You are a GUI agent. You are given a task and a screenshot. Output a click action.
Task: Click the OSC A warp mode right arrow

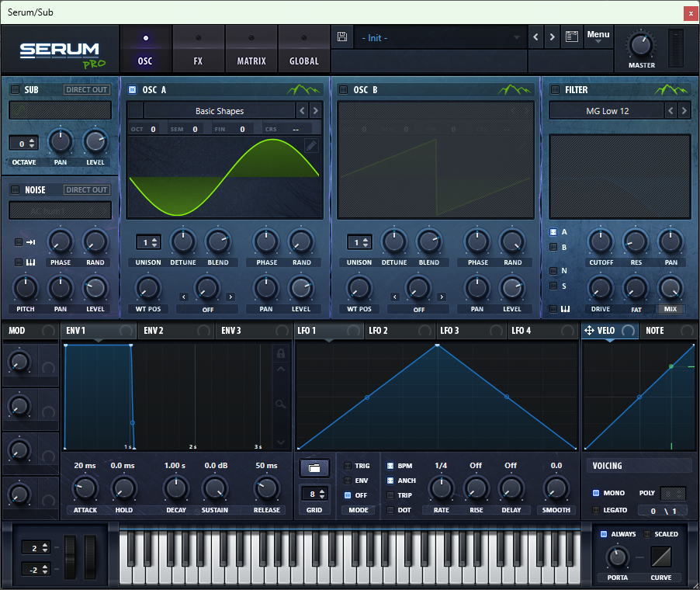[x=230, y=297]
